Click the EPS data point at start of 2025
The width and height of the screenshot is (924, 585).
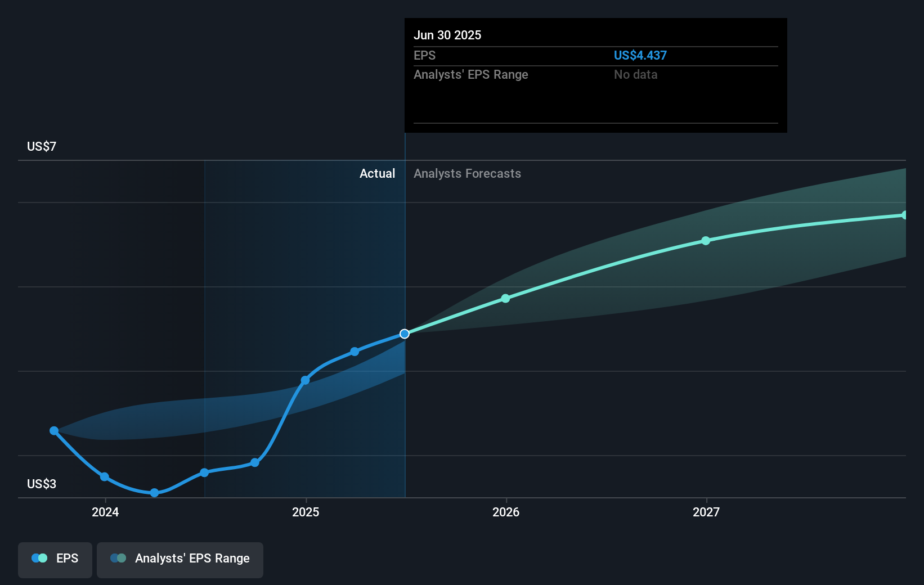point(305,380)
